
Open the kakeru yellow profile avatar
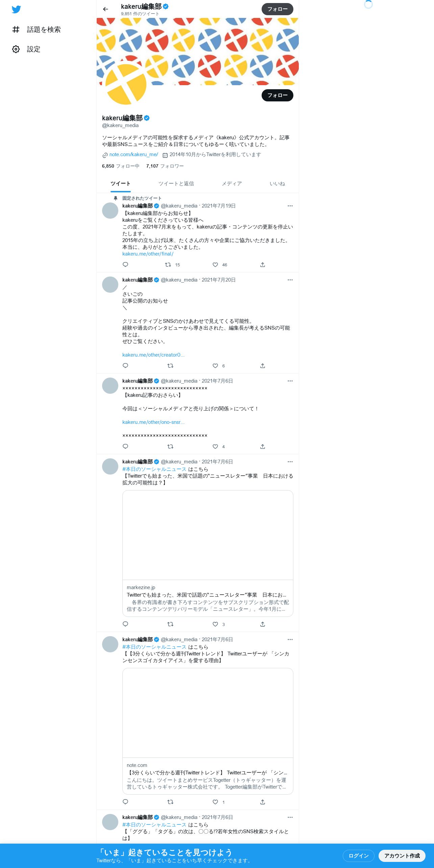point(126,84)
